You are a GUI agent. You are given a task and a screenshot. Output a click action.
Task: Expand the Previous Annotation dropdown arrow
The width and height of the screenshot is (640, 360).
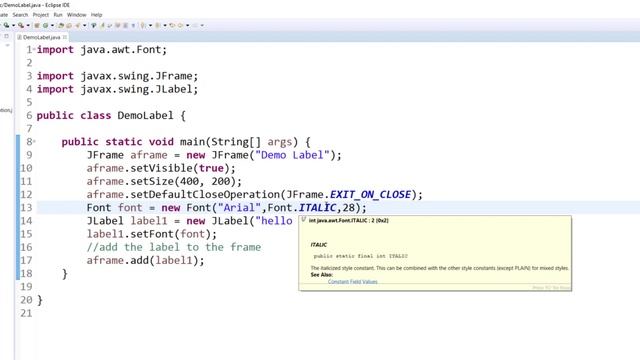(x=165, y=25)
